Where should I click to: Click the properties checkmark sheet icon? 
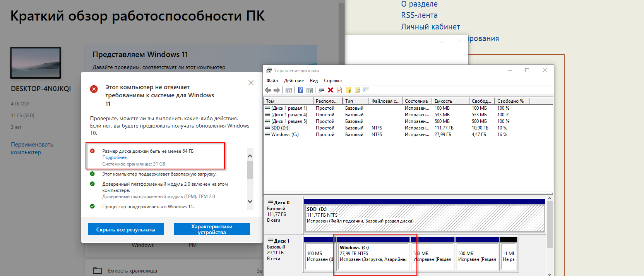(339, 90)
